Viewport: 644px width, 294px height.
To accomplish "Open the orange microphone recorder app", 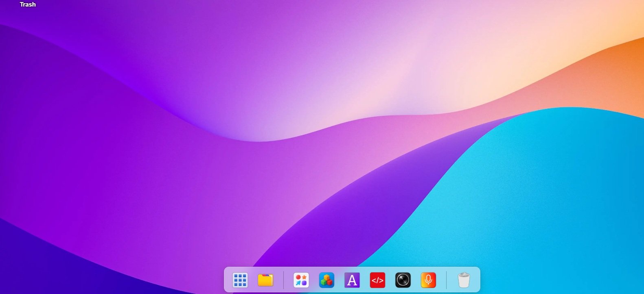I will coord(428,280).
